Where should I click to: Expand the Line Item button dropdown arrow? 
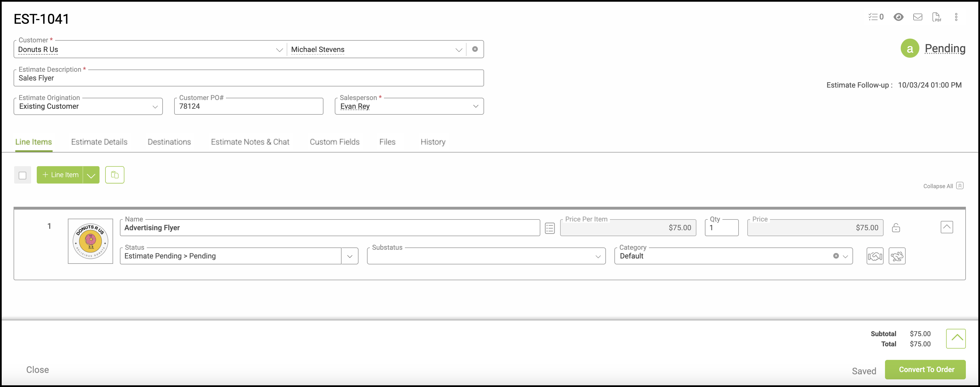[x=91, y=175]
